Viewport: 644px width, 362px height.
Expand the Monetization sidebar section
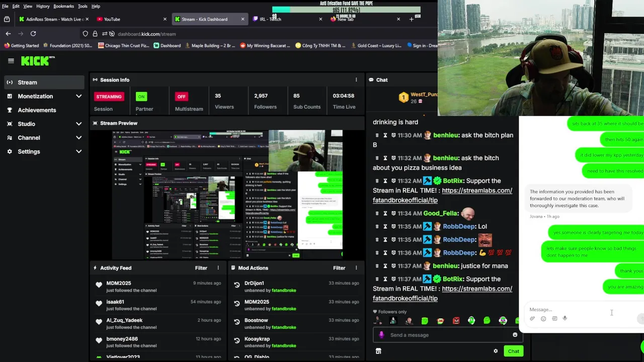pos(78,96)
